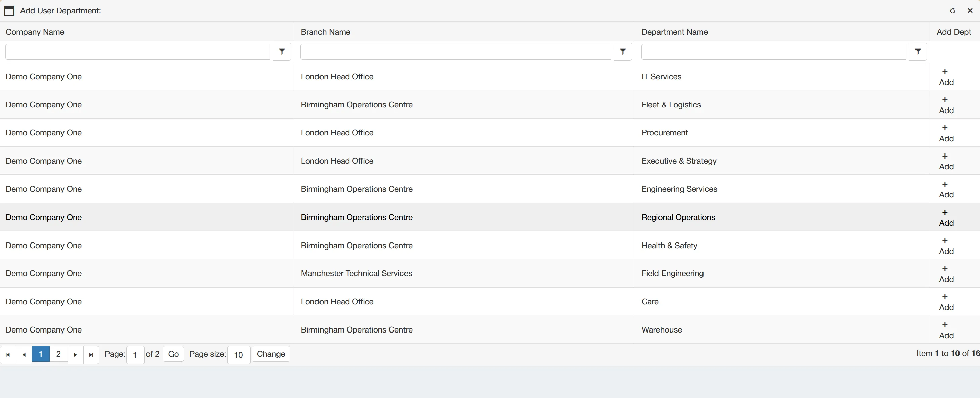Focus the Page size input field
The width and height of the screenshot is (980, 398).
(x=239, y=355)
